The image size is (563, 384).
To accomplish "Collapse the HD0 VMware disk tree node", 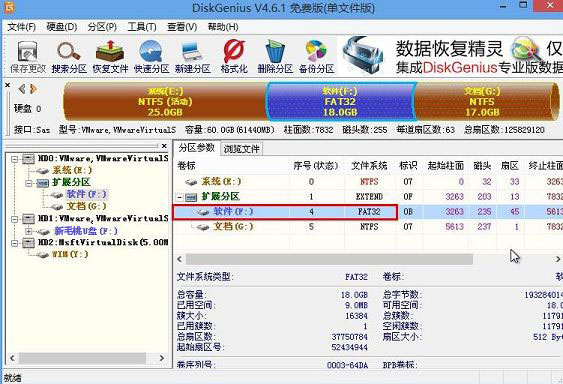I will [14, 159].
